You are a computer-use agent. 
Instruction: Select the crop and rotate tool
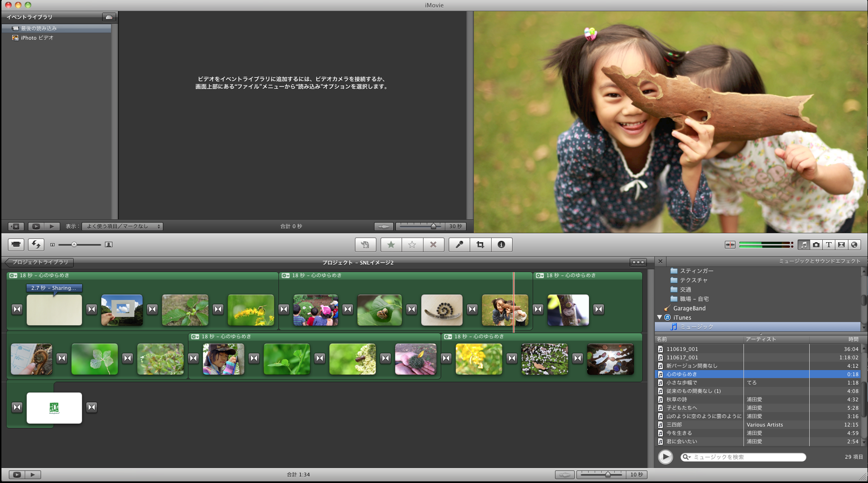(x=480, y=245)
